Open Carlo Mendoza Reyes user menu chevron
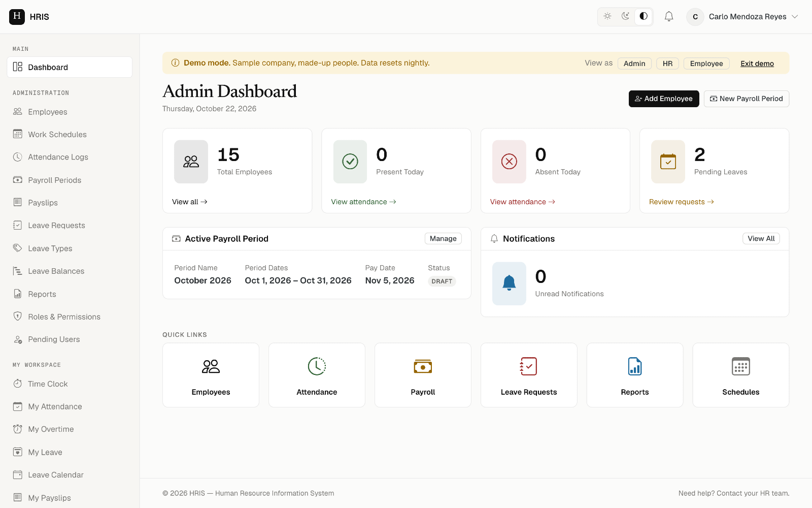Screen dimensions: 812x508 point(795,17)
